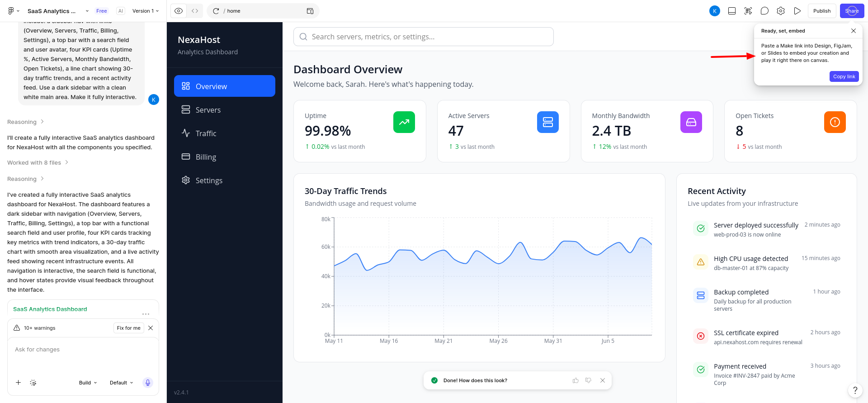Image resolution: width=868 pixels, height=403 pixels.
Task: Click the Backup completed server icon
Action: click(x=701, y=295)
